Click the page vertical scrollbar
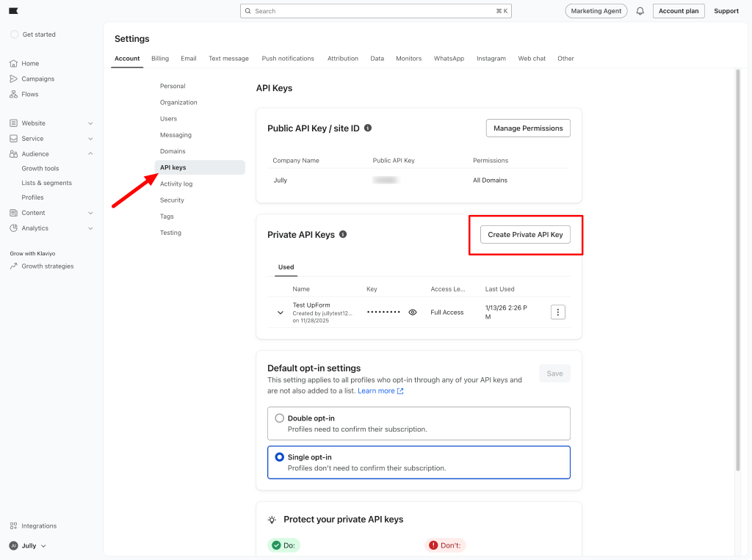 (x=738, y=269)
